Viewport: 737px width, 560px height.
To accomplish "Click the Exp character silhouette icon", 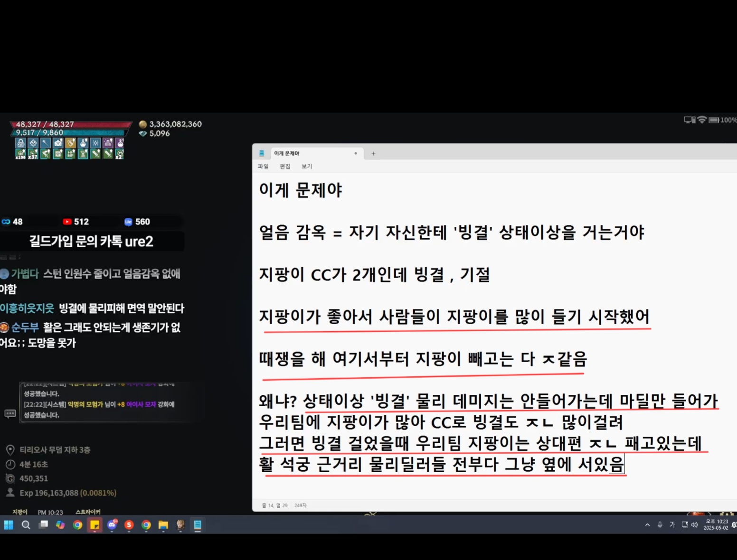I will [10, 493].
